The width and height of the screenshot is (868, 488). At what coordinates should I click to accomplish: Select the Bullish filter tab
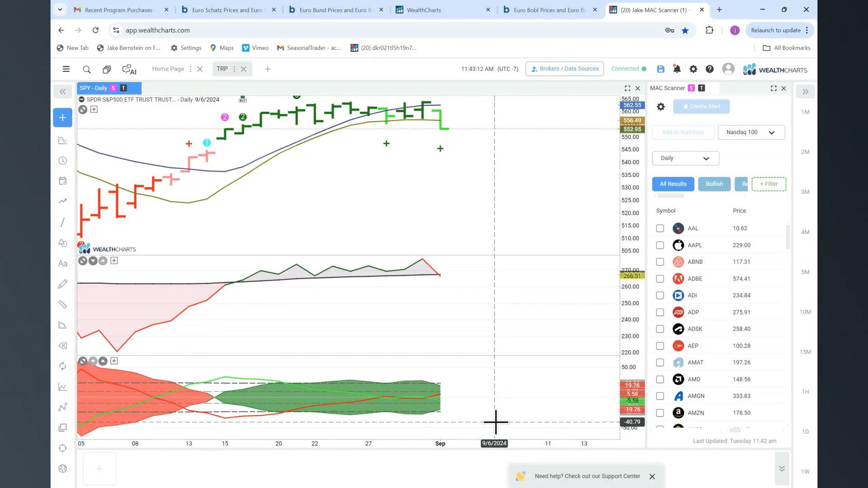[714, 184]
